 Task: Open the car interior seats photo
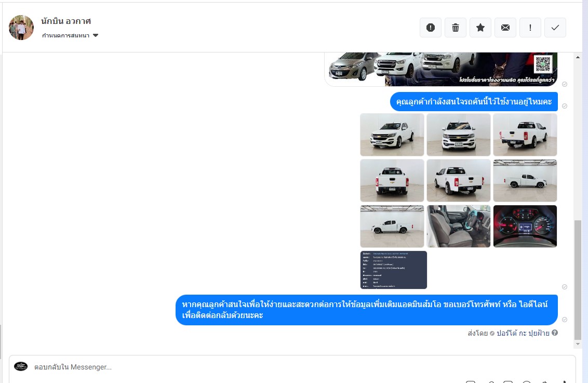pos(458,226)
